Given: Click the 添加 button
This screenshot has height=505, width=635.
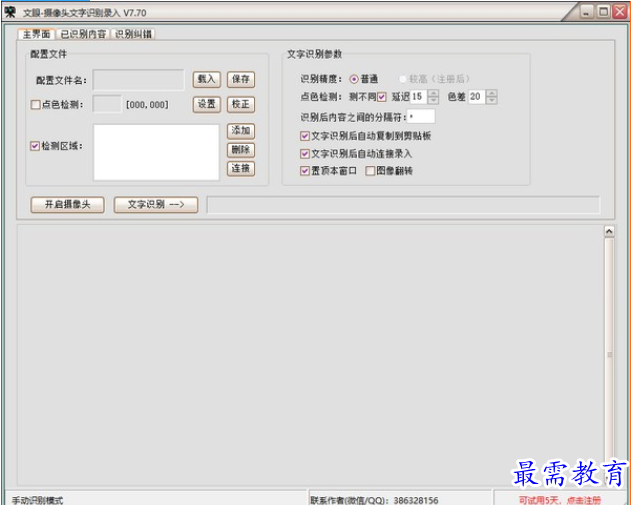Looking at the screenshot, I should (x=241, y=130).
